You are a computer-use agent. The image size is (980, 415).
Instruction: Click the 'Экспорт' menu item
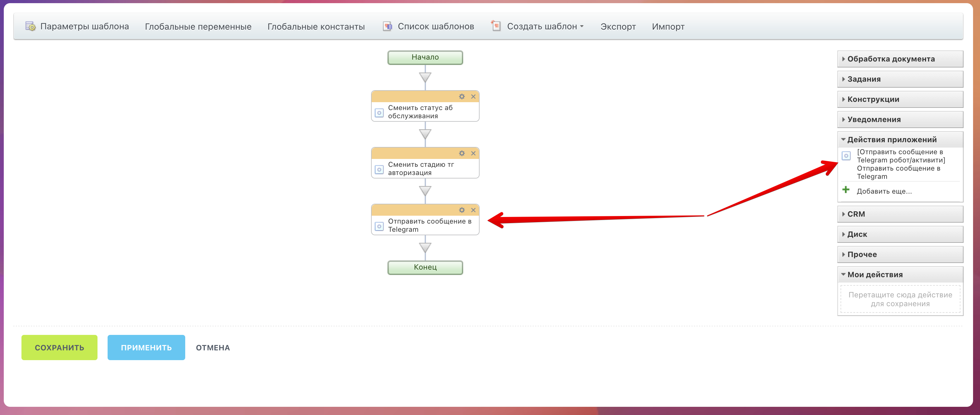(x=617, y=26)
